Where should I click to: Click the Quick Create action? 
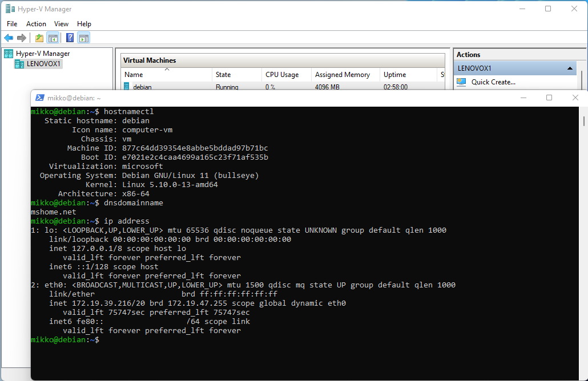click(x=495, y=82)
